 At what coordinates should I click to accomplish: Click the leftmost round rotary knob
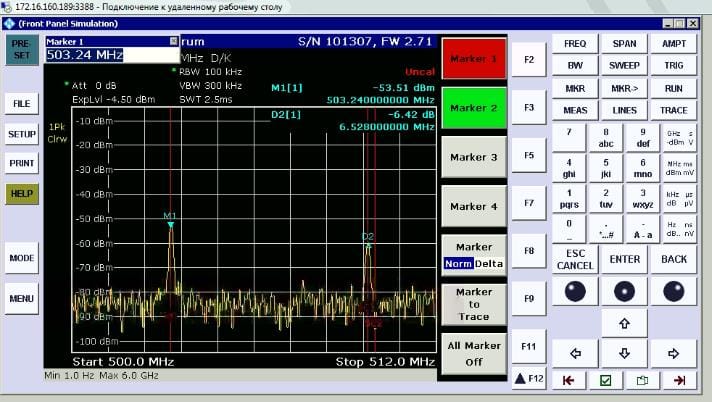575,291
